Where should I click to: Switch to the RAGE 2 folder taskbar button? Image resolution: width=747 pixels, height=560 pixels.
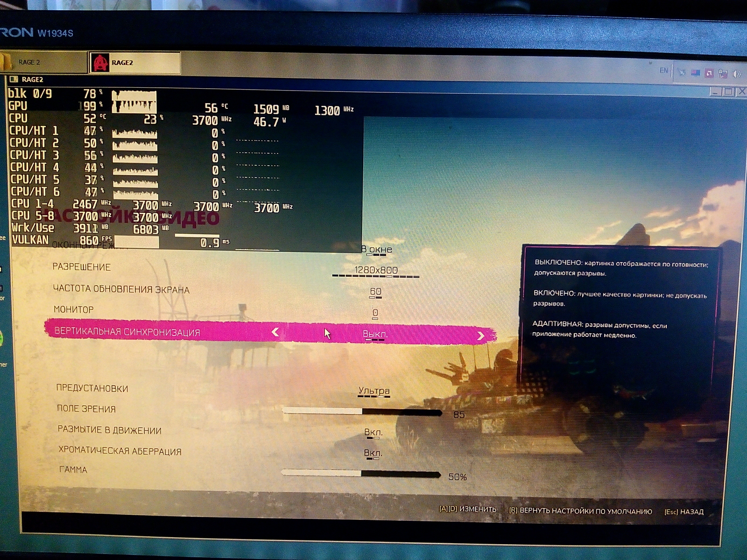coord(43,62)
